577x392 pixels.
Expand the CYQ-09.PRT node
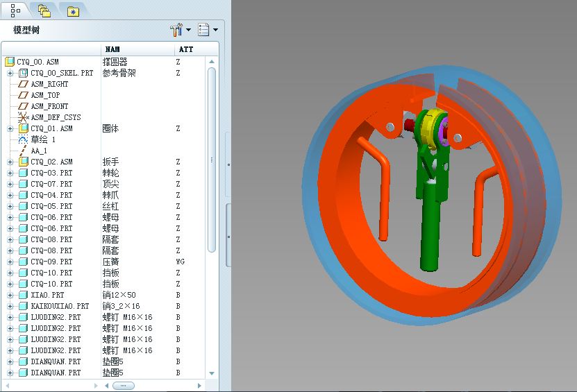[10, 262]
